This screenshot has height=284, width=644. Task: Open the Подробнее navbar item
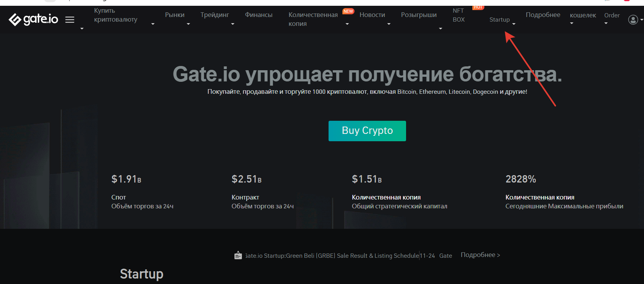tap(543, 15)
